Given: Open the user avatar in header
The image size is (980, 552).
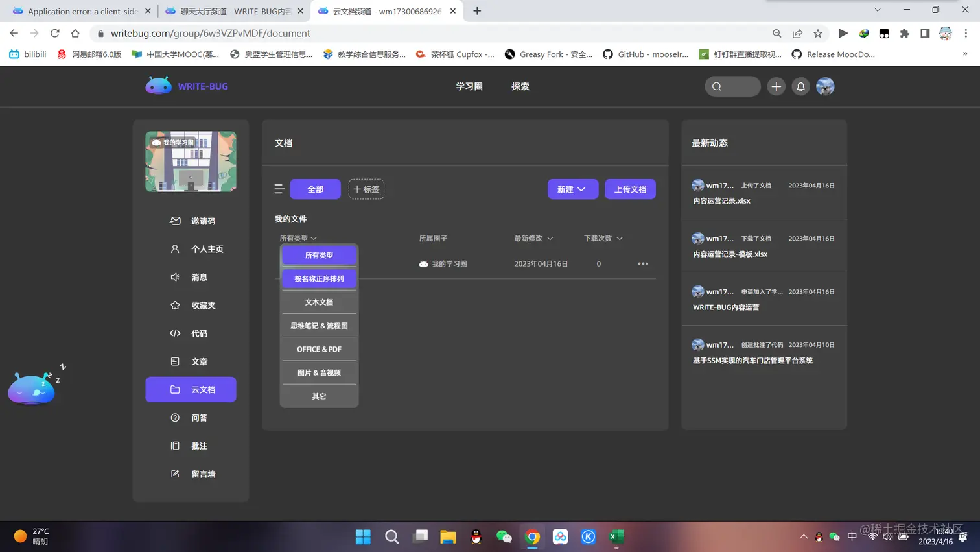Looking at the screenshot, I should [825, 86].
